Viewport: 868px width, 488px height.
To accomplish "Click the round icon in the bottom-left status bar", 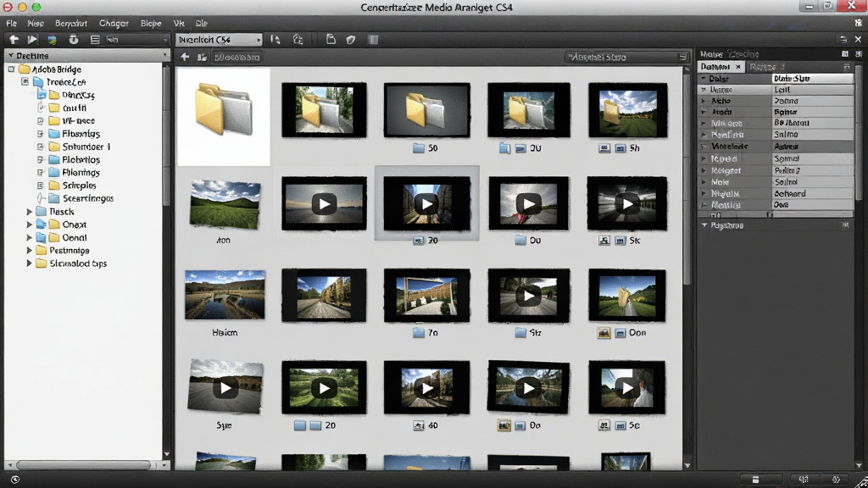I will [x=15, y=480].
